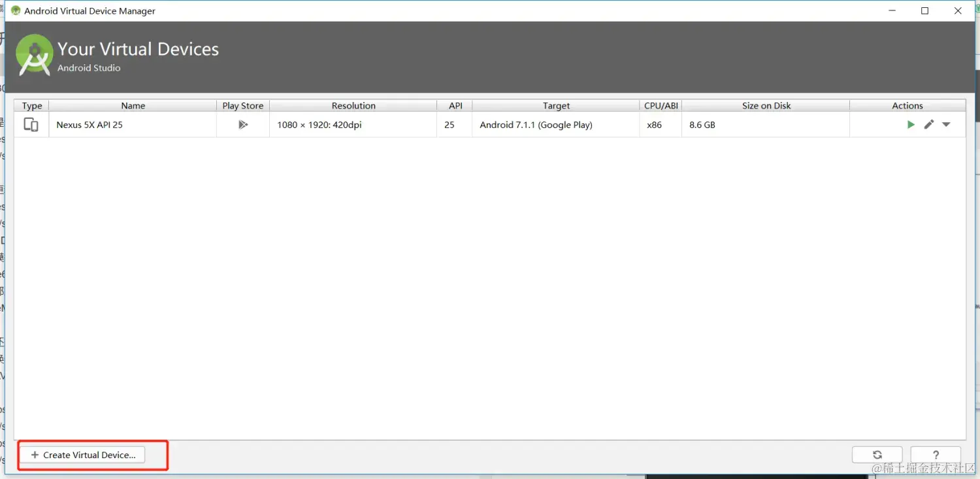Click the 1080 × 1920: 420dpi cell
The image size is (980, 479).
click(353, 124)
